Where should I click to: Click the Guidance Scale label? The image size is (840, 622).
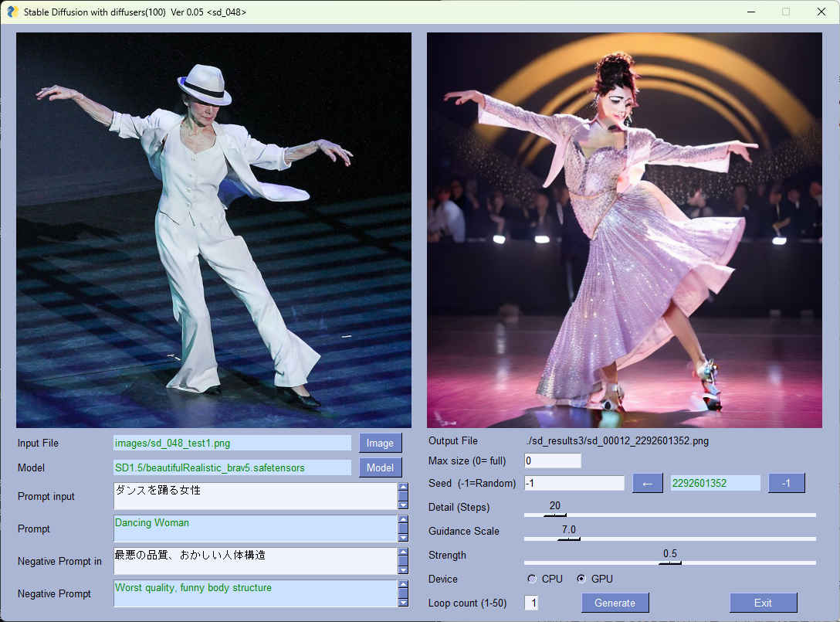(x=464, y=531)
